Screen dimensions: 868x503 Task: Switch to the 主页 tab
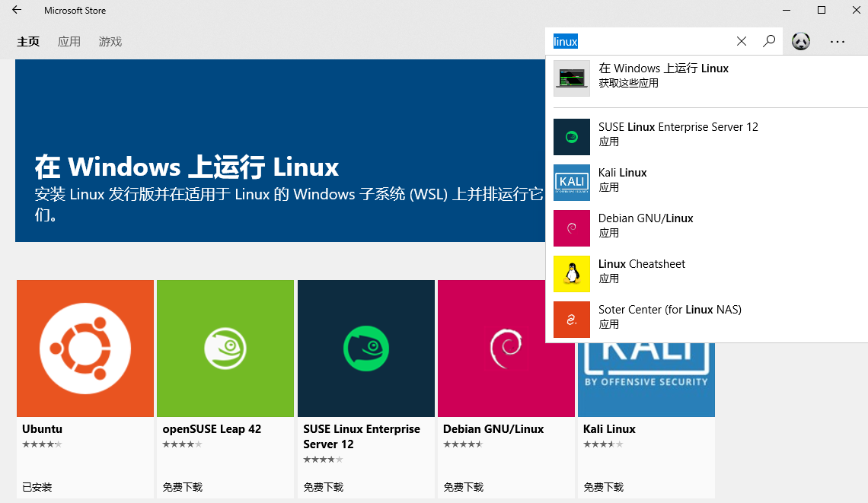(x=28, y=42)
